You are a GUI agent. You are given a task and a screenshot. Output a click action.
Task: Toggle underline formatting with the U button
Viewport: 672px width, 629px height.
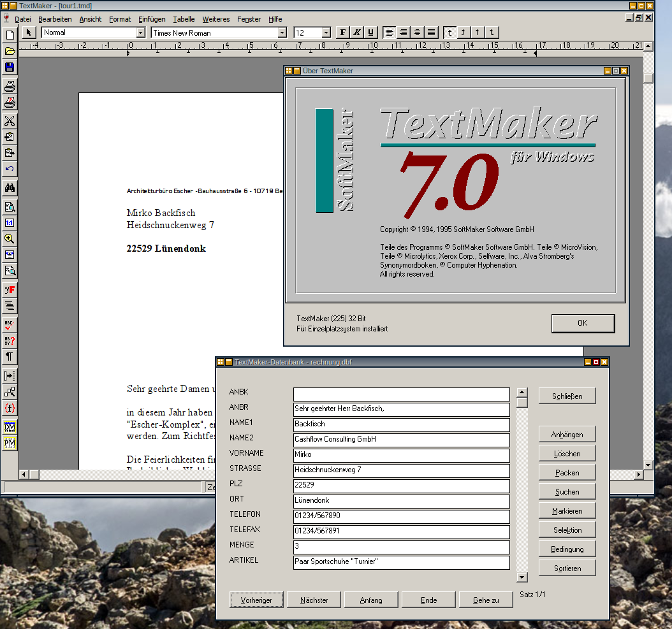370,33
